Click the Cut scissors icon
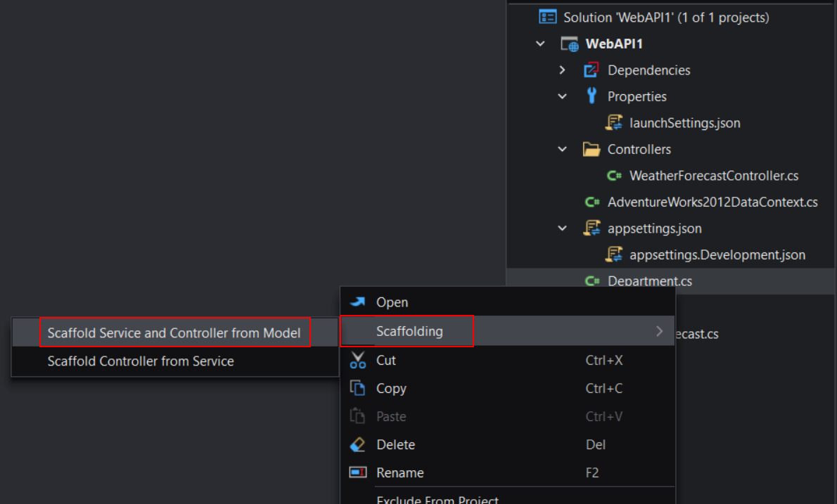The width and height of the screenshot is (837, 504). [358, 361]
